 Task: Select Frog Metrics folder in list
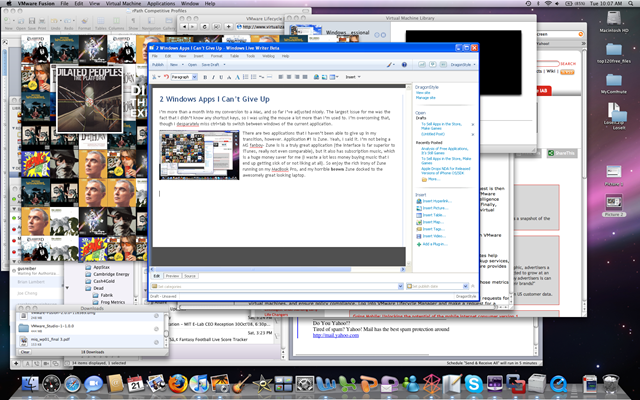tap(109, 302)
